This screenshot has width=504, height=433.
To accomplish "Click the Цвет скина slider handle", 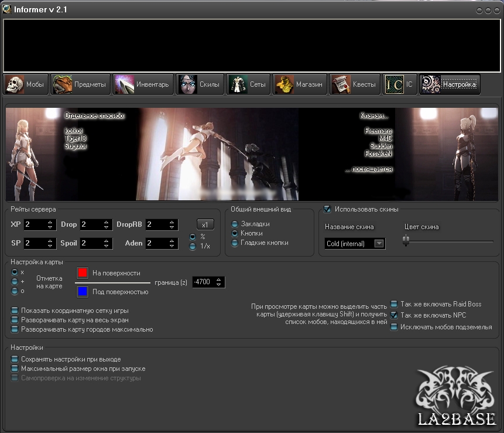I will pyautogui.click(x=406, y=240).
